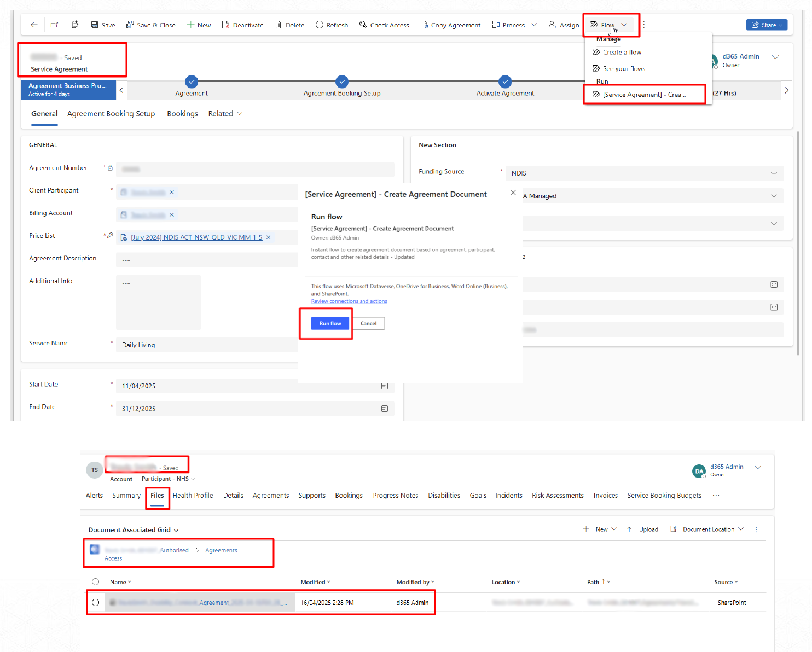Close the Create Agreement Document dialog
The width and height of the screenshot is (812, 652).
(x=513, y=193)
